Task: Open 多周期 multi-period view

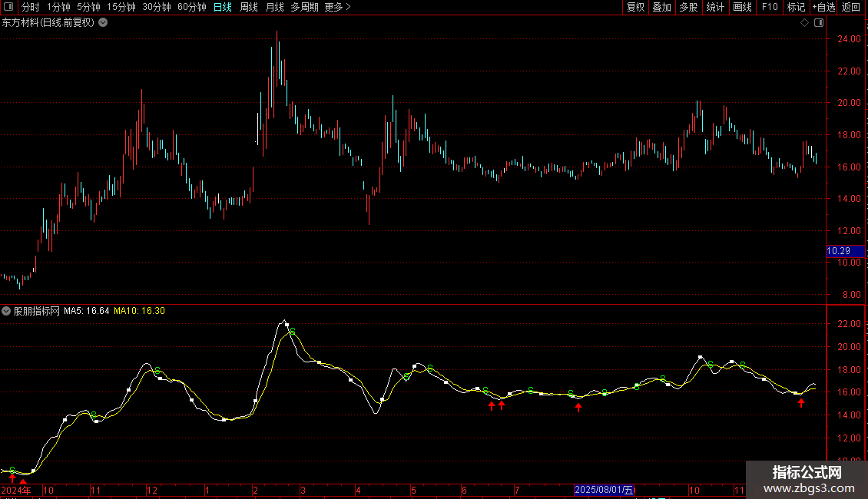Action: point(304,7)
